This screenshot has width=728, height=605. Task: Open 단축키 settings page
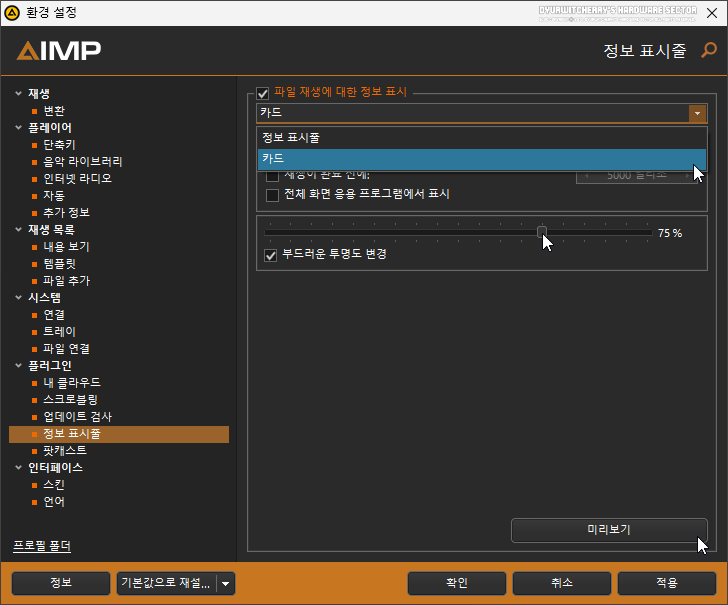tap(59, 145)
